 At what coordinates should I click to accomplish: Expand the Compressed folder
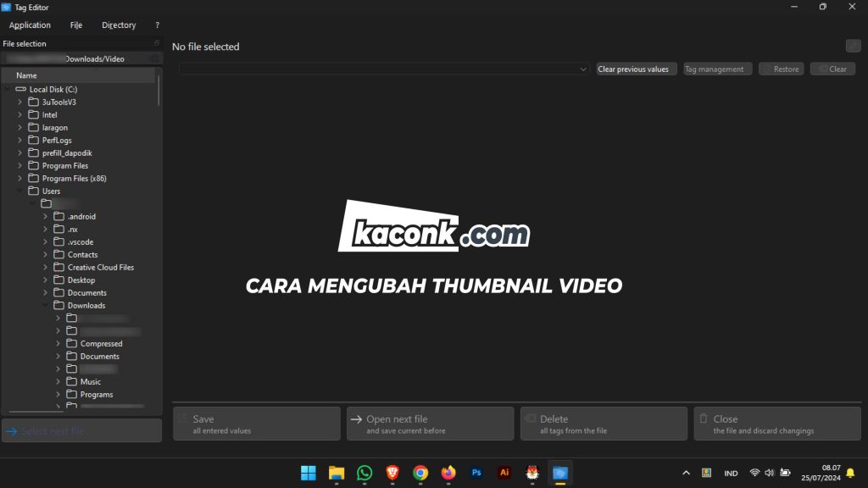point(58,344)
